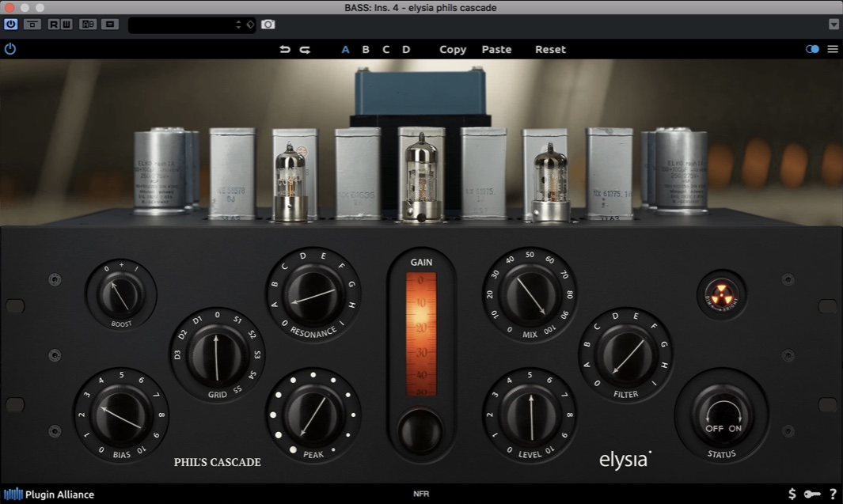This screenshot has width=843, height=504.
Task: Click the undo arrow
Action: tap(284, 49)
